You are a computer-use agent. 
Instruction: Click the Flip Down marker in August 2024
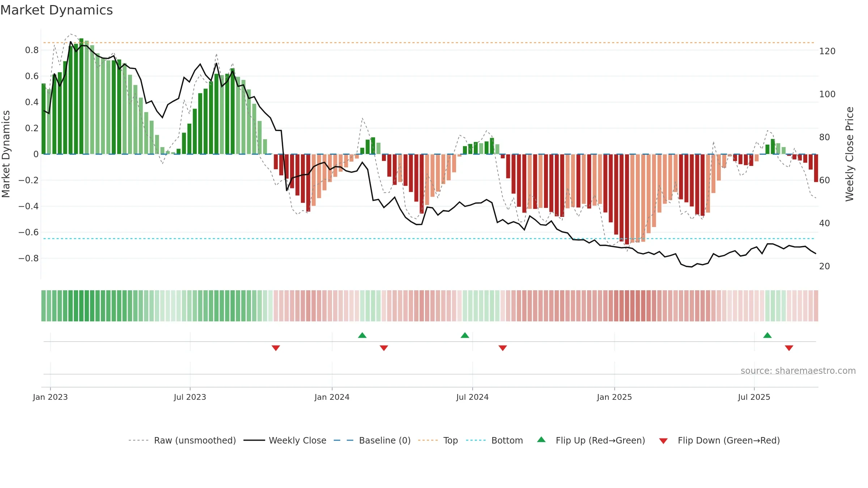[x=503, y=348]
